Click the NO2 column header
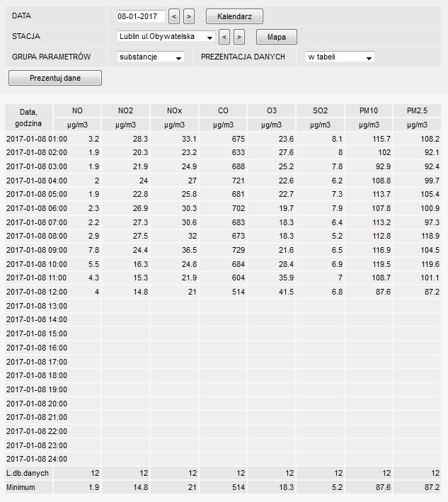 [125, 110]
